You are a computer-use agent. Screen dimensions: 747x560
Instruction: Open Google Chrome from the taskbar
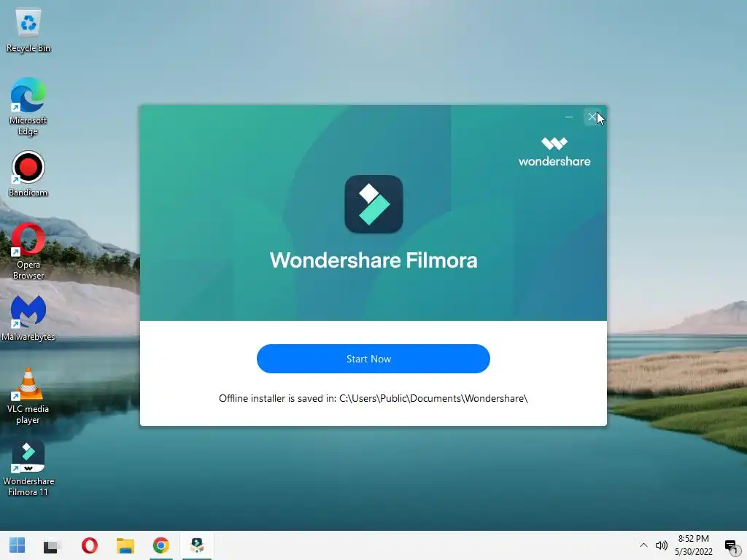pyautogui.click(x=161, y=545)
